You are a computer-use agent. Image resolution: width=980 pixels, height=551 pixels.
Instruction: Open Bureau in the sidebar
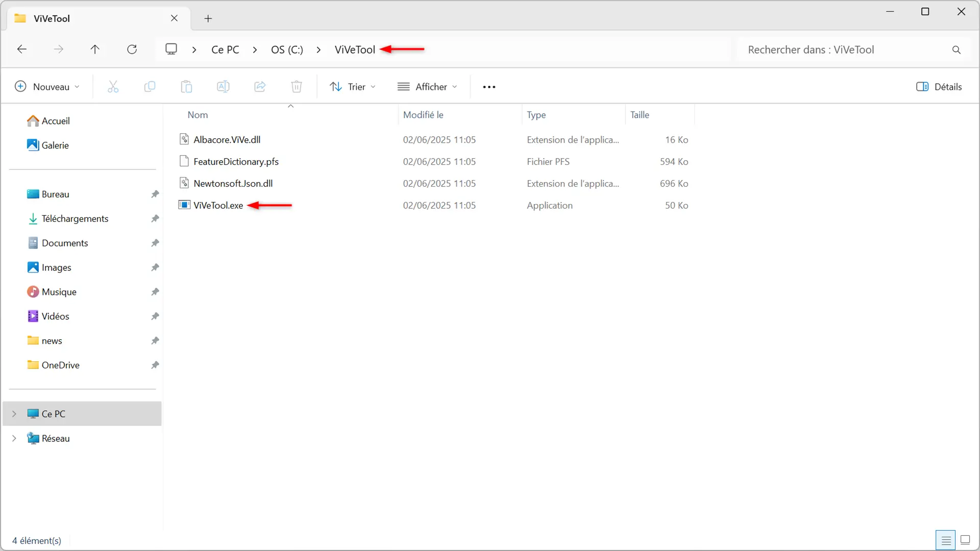pyautogui.click(x=55, y=194)
